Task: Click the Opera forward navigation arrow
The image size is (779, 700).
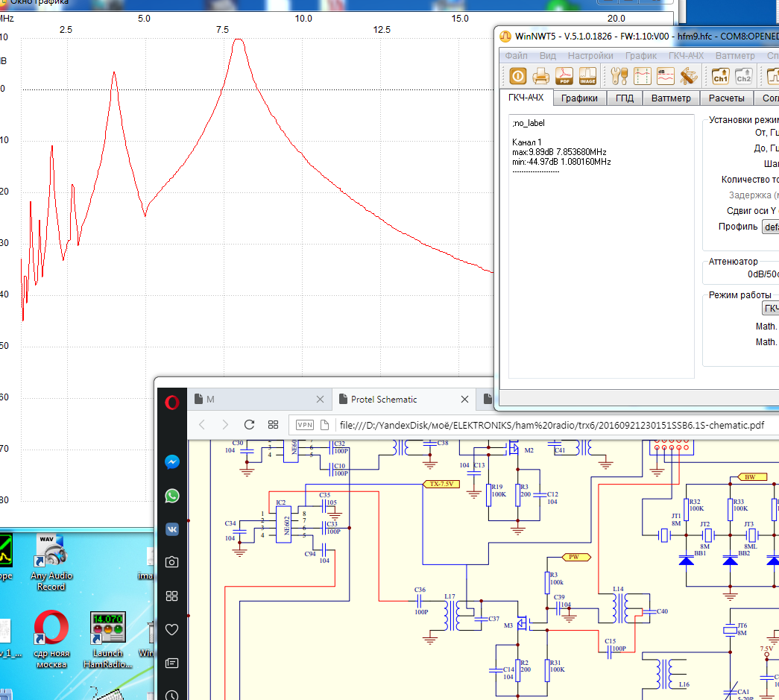Action: (x=225, y=425)
